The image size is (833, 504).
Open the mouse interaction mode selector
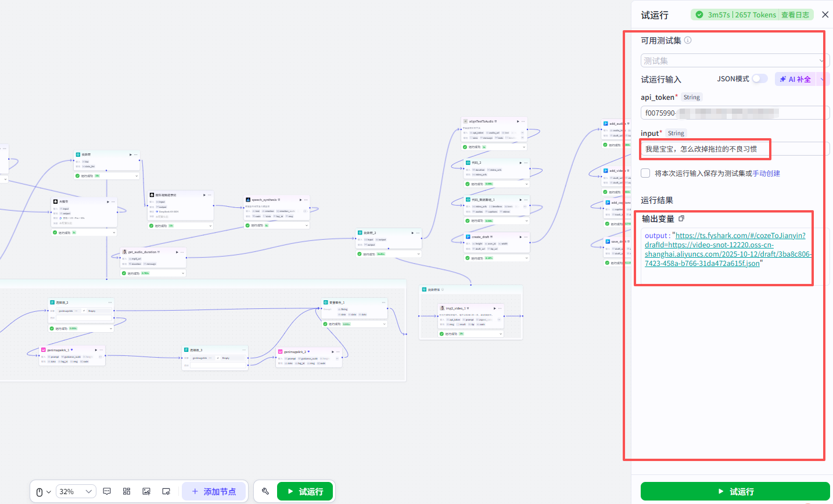pyautogui.click(x=44, y=492)
